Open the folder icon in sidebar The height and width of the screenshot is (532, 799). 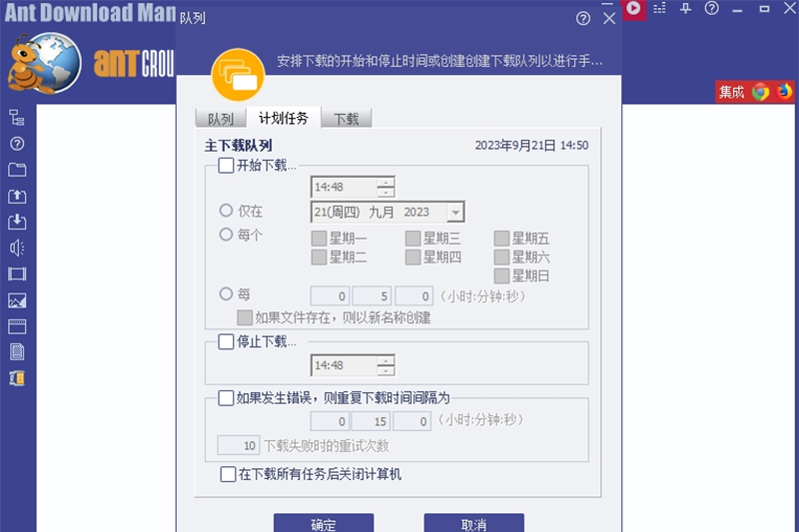pos(17,170)
